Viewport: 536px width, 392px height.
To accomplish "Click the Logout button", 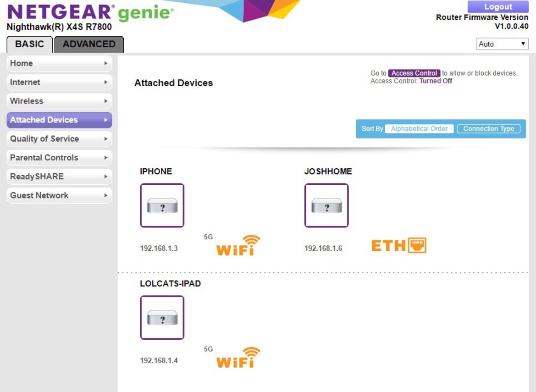I will click(498, 6).
